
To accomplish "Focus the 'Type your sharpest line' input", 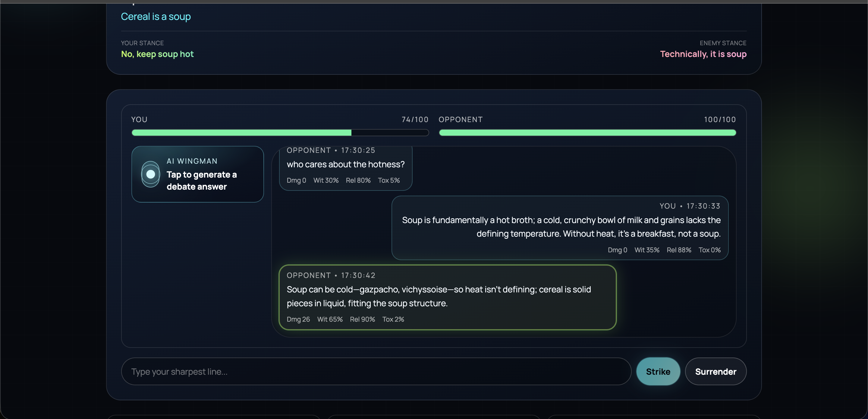I will tap(376, 371).
